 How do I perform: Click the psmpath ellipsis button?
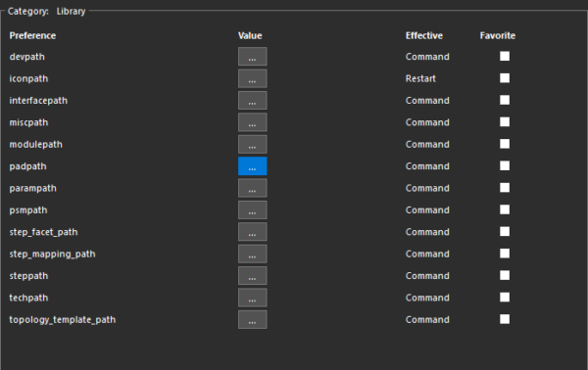click(253, 209)
